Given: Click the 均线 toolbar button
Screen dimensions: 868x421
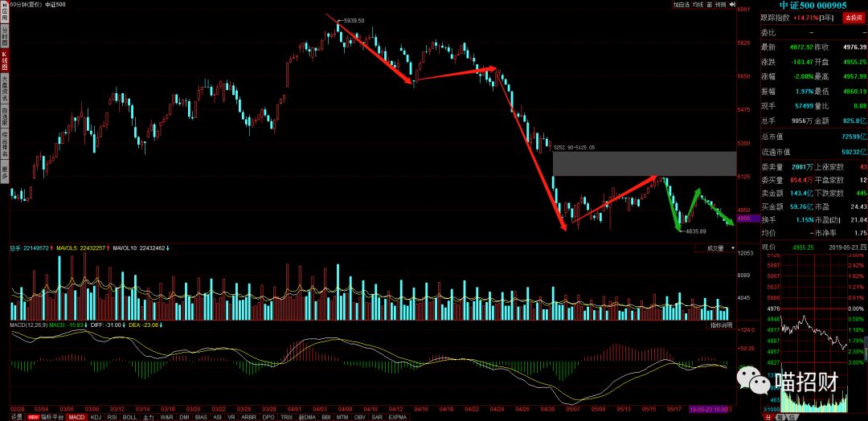Looking at the screenshot, I should (x=698, y=5).
